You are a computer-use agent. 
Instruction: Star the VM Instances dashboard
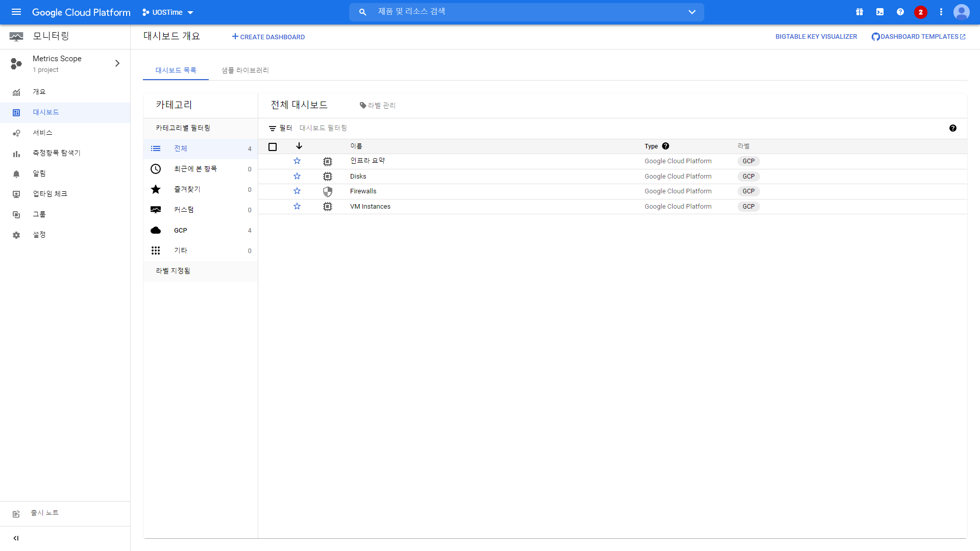[x=297, y=207]
